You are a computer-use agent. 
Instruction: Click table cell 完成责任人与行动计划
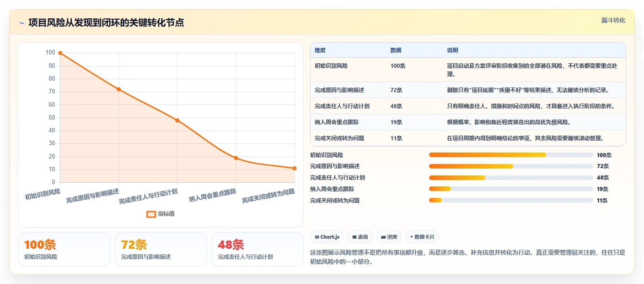point(342,106)
